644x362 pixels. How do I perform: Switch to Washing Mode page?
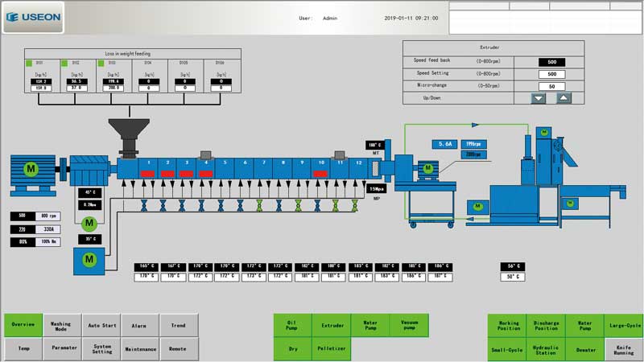pos(62,326)
